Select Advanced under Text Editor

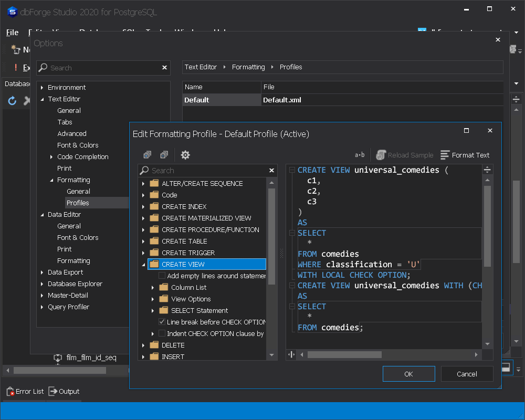[x=71, y=133]
